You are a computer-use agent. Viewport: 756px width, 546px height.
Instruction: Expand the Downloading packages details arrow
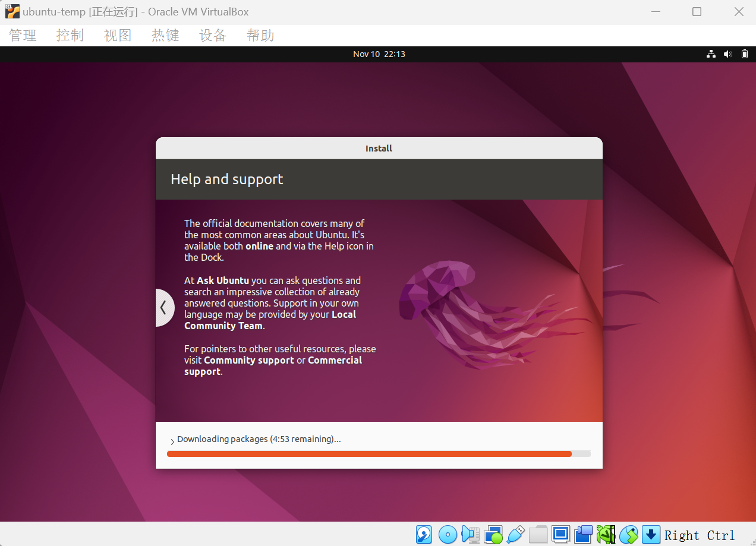coord(172,441)
